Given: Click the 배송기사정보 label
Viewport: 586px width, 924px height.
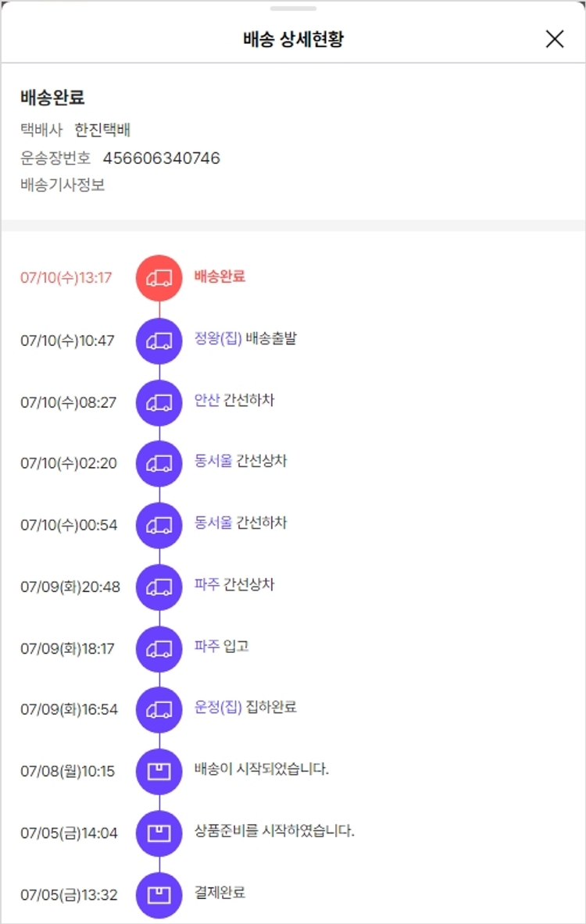Looking at the screenshot, I should point(63,185).
